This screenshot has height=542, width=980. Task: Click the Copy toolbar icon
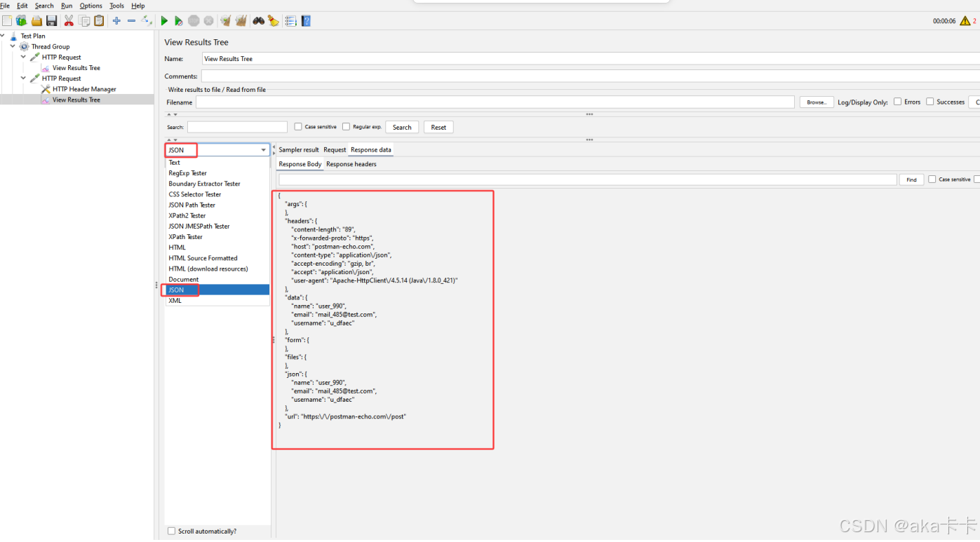click(x=84, y=21)
